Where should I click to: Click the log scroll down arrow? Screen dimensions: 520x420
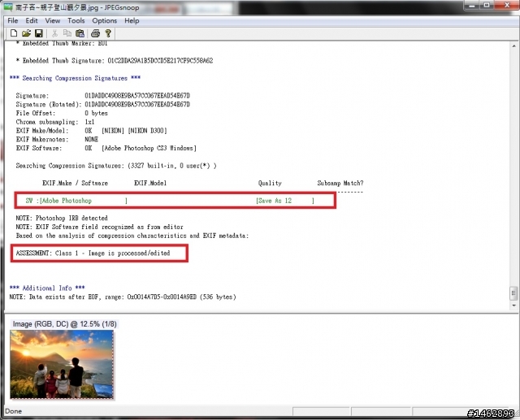(514, 305)
